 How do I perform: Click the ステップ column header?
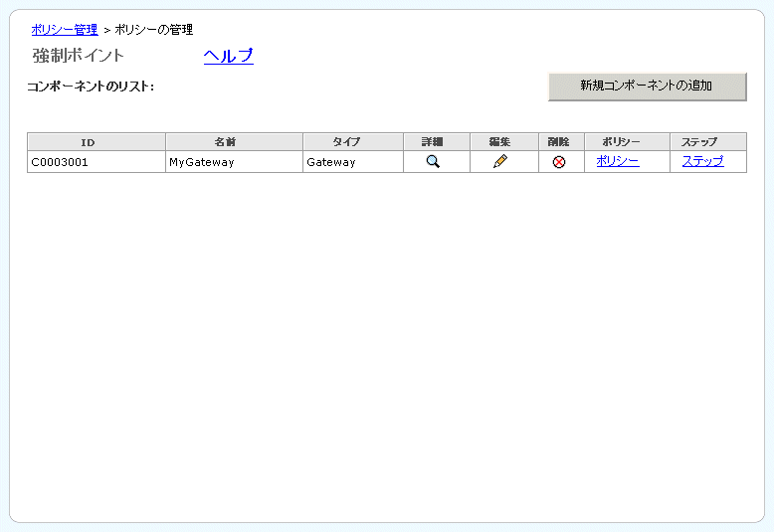[x=708, y=142]
